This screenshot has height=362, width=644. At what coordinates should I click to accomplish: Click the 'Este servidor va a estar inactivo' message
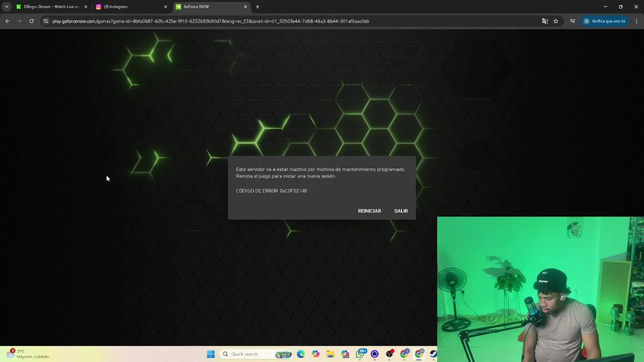click(x=320, y=172)
